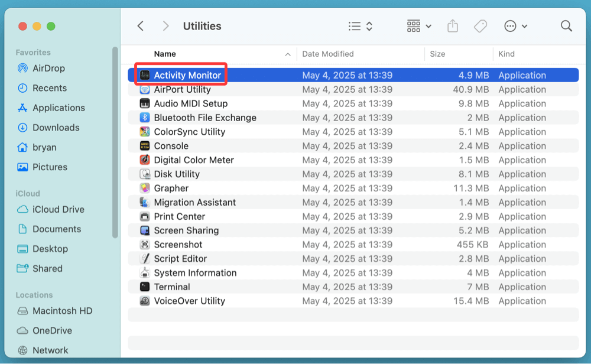The width and height of the screenshot is (591, 364).
Task: Select the Grapher application icon
Action: pos(144,188)
